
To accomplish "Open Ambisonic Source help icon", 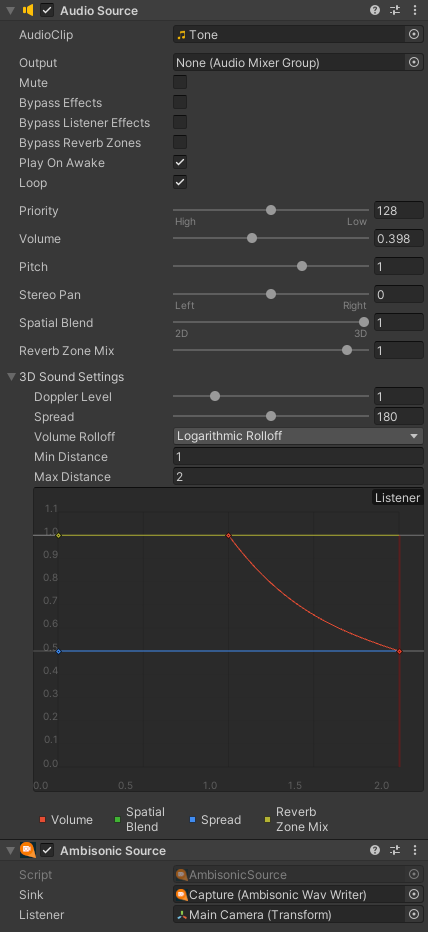I will pyautogui.click(x=374, y=850).
